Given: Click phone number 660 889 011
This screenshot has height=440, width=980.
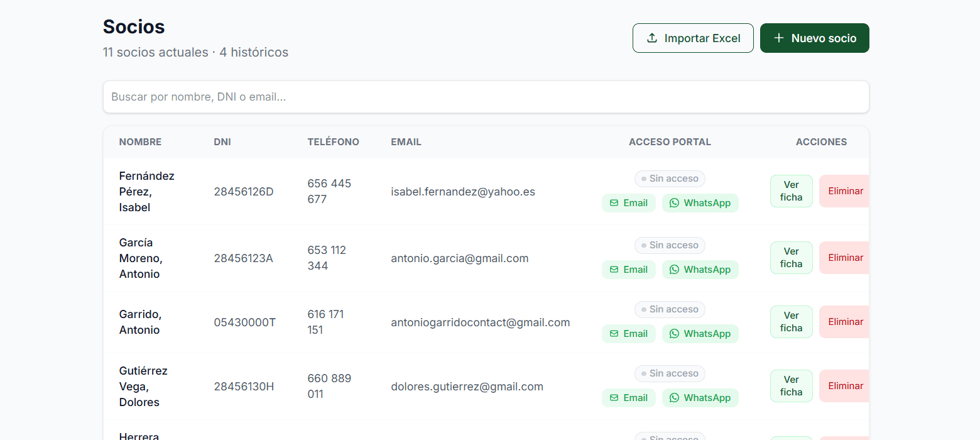Looking at the screenshot, I should [329, 387].
